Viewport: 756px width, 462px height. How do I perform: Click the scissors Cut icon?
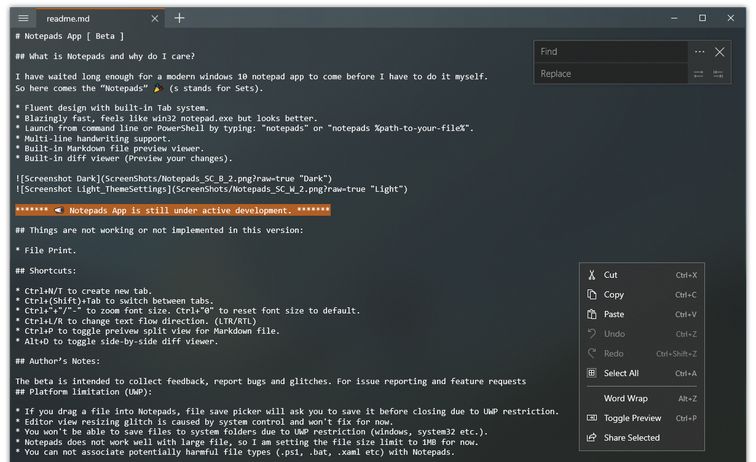tap(592, 275)
